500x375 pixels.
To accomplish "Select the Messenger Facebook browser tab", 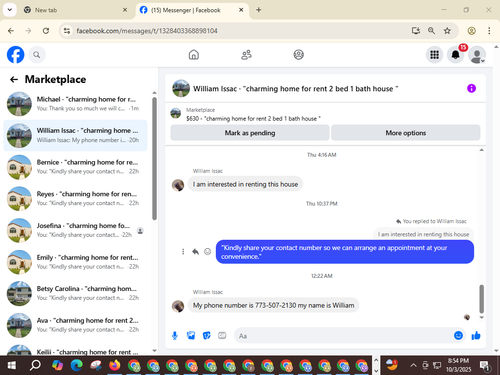I will coord(192,10).
